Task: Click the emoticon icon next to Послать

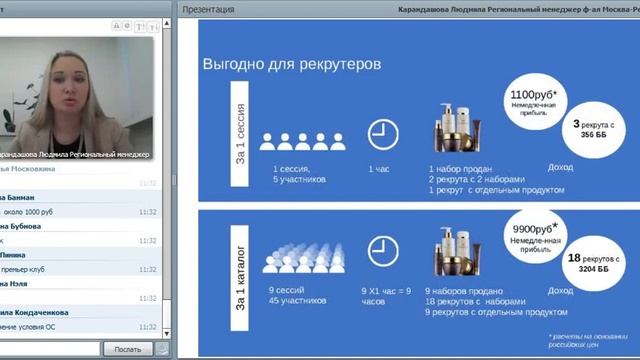Action: click(x=162, y=349)
